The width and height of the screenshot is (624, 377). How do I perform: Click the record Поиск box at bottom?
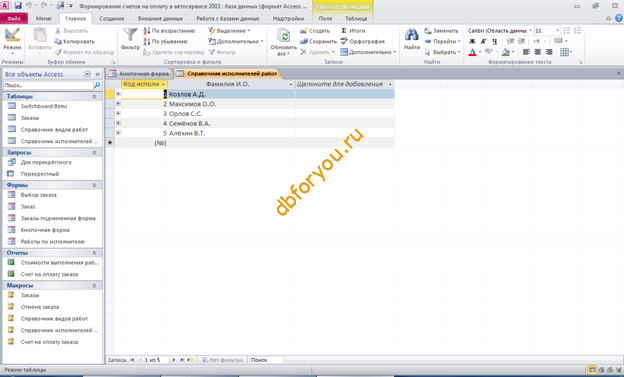(x=266, y=360)
